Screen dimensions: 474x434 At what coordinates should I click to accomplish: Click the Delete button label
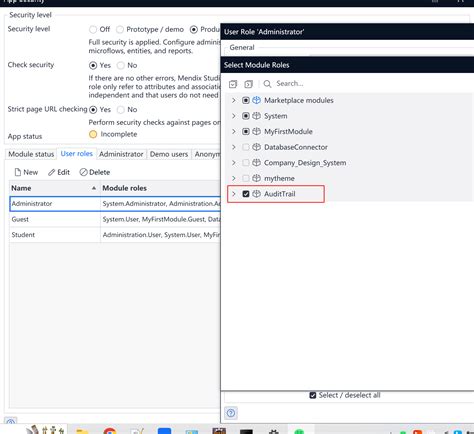click(x=100, y=172)
